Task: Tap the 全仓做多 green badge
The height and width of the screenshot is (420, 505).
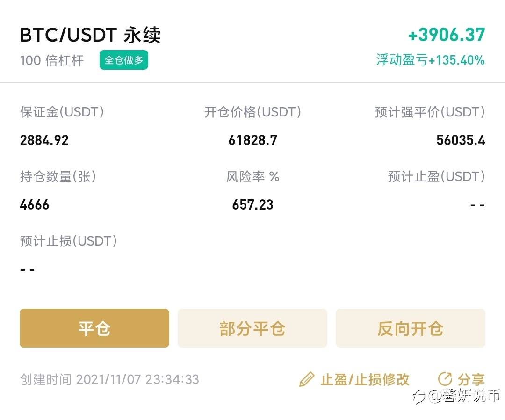Action: coord(123,60)
